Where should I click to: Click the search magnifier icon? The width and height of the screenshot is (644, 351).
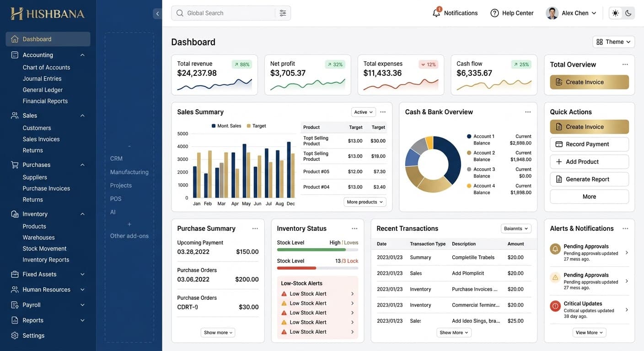pyautogui.click(x=180, y=13)
